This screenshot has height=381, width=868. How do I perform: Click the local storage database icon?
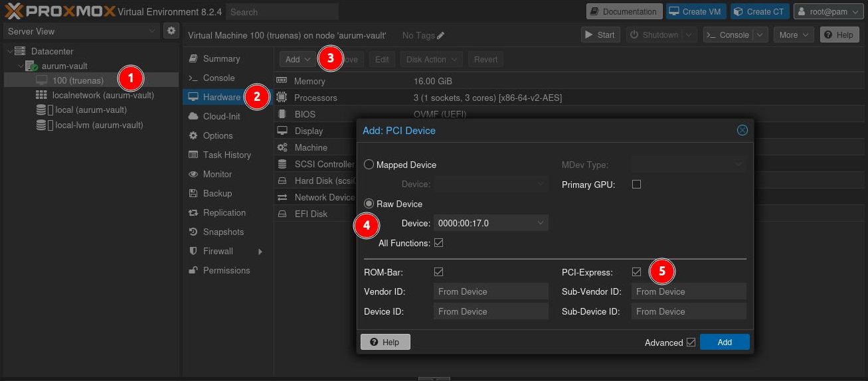41,110
